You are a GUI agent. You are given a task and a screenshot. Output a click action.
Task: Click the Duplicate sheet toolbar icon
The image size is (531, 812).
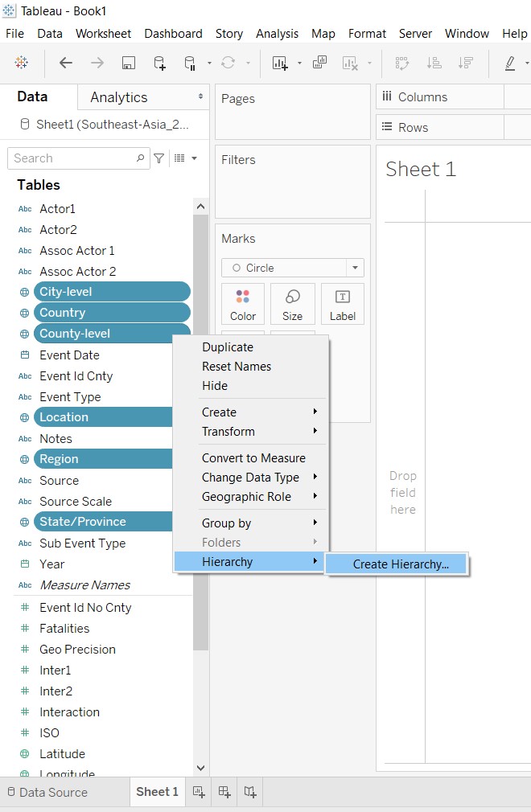click(x=319, y=63)
